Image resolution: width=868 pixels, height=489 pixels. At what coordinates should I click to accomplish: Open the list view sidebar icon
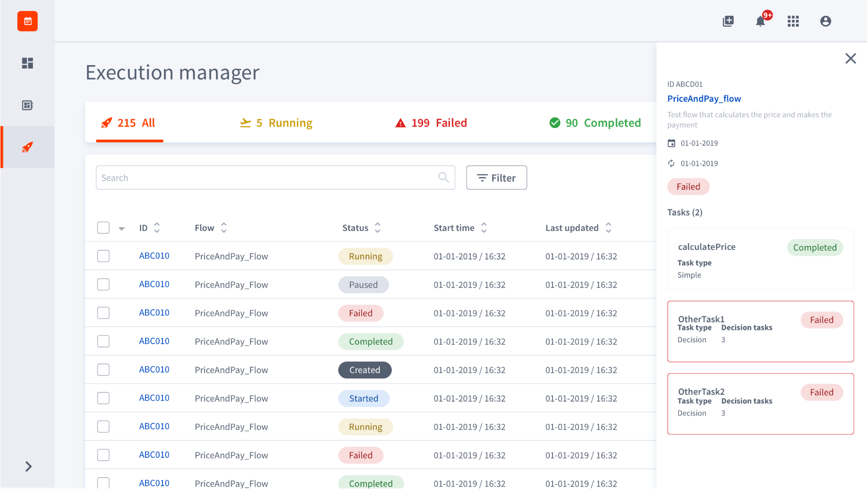[x=28, y=105]
